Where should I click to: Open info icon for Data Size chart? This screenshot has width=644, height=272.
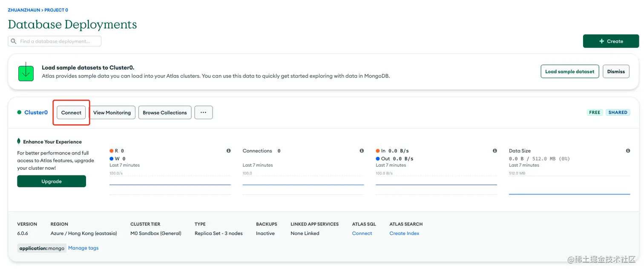628,151
